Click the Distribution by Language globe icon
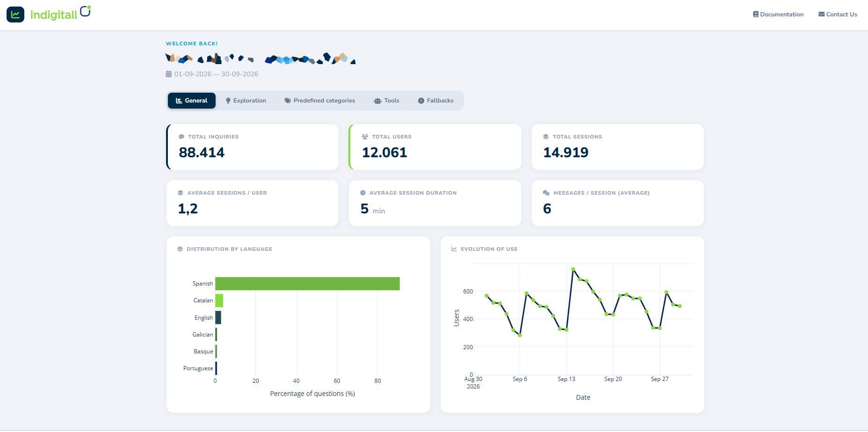 point(180,249)
